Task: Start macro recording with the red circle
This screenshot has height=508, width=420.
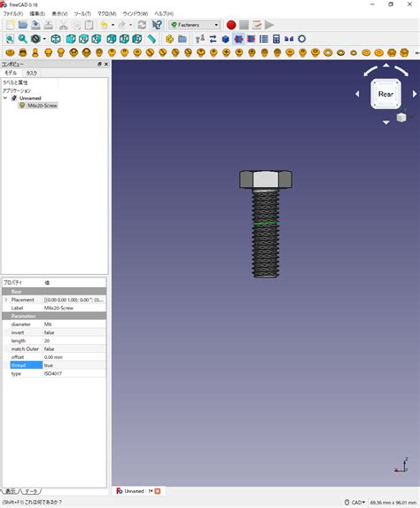Action: click(231, 25)
